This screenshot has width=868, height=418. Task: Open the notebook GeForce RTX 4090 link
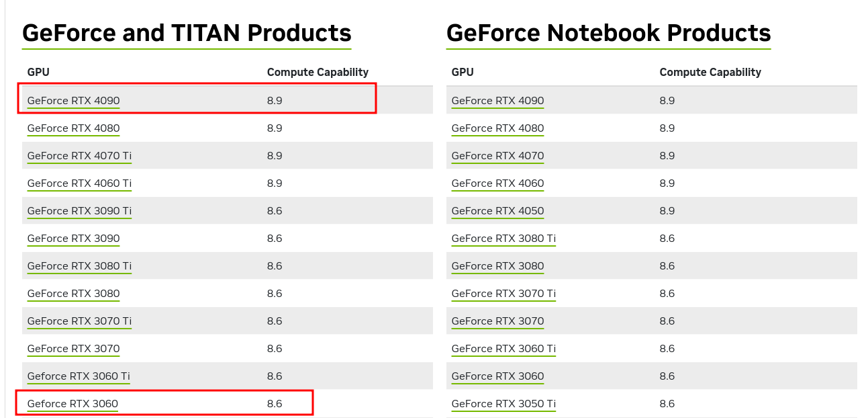click(x=497, y=101)
